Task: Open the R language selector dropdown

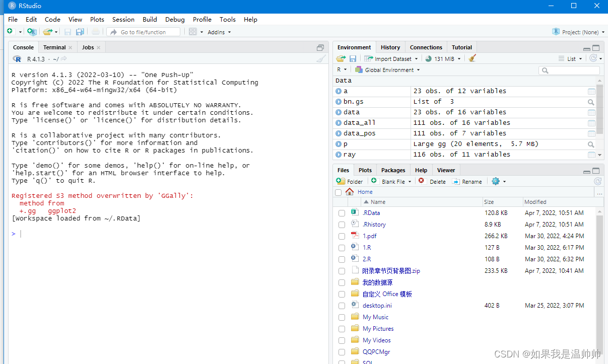Action: pos(342,70)
